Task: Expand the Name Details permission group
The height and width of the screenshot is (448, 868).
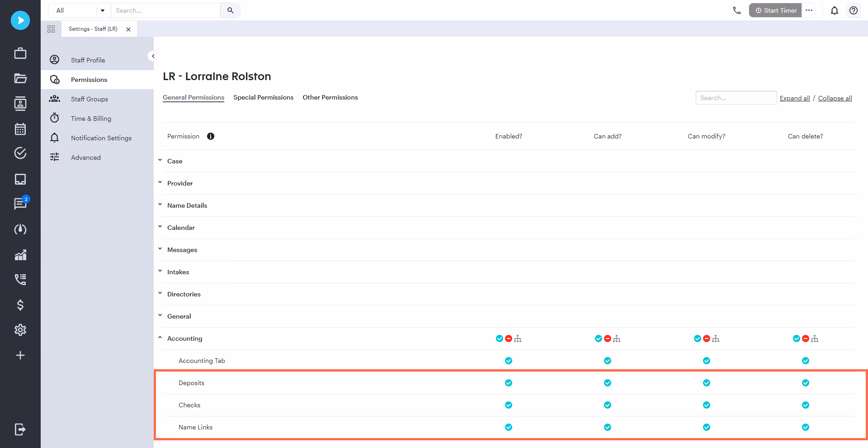Action: point(160,205)
